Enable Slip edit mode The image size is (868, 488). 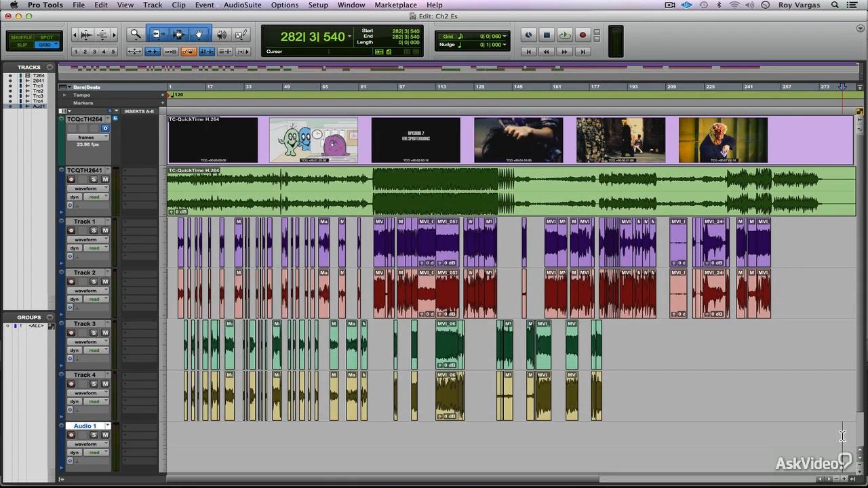tap(22, 45)
